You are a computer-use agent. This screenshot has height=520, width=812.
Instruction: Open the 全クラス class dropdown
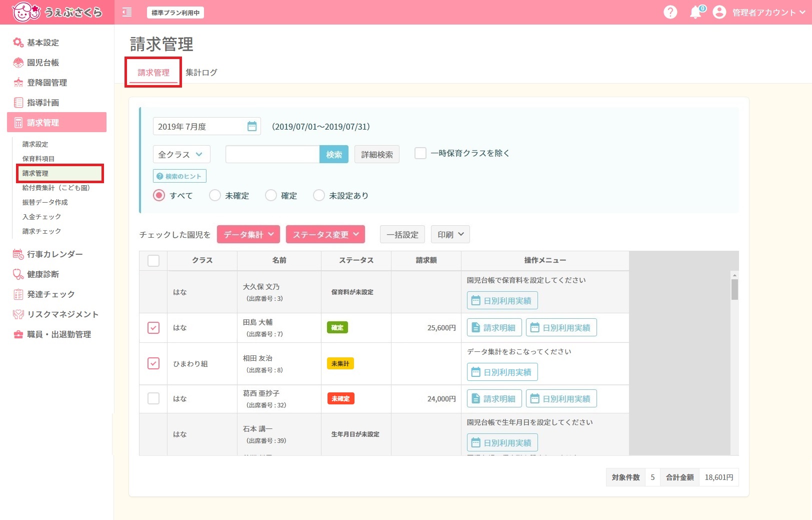181,154
